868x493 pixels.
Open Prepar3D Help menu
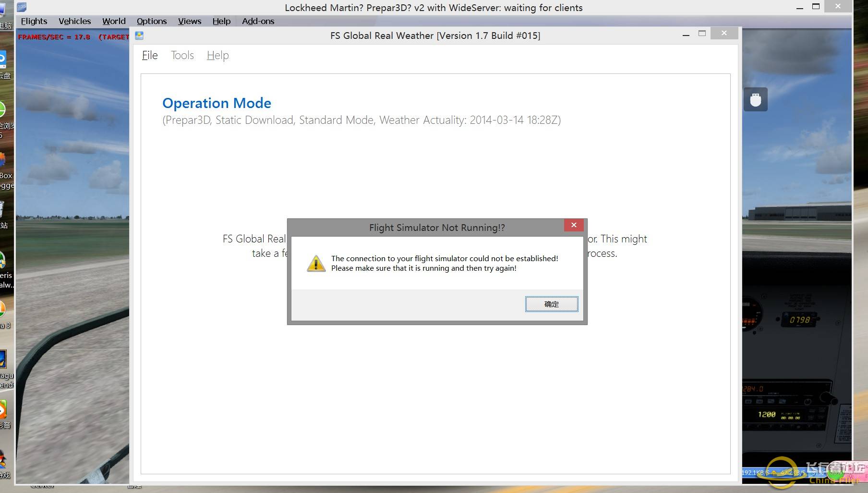(x=222, y=21)
